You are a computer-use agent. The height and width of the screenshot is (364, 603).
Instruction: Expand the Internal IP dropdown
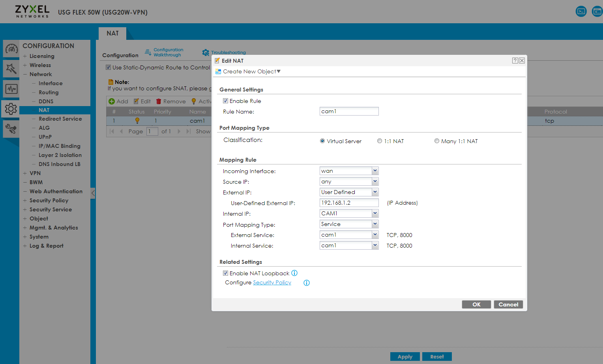click(375, 213)
